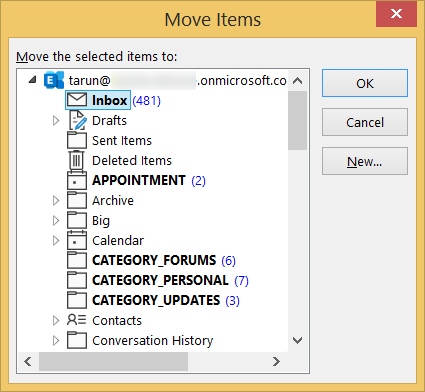
Task: Select the CATEGORY_UPDATES folder label
Action: click(x=156, y=300)
